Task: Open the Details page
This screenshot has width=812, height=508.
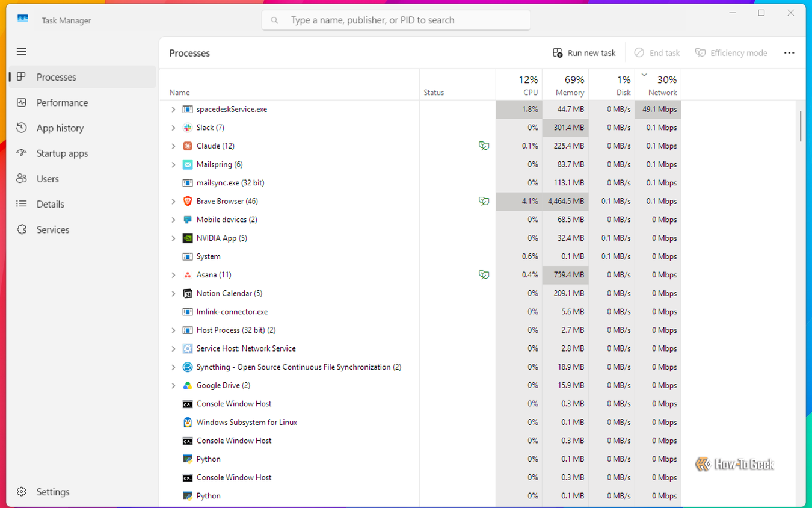Action: coord(83,204)
